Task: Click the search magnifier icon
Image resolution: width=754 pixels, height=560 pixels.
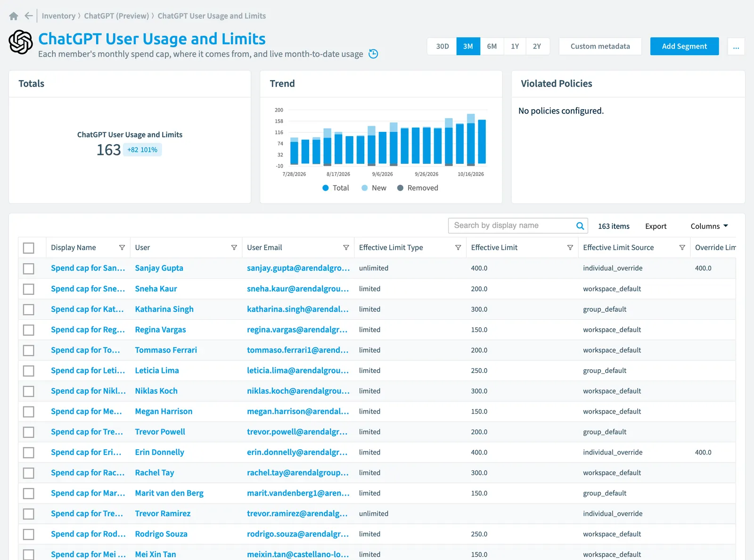Action: click(580, 226)
